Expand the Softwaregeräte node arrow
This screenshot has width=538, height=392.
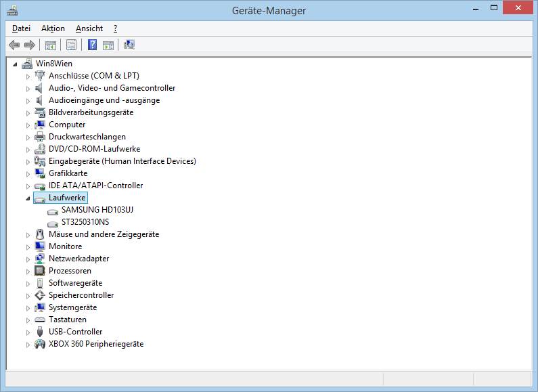(x=28, y=284)
